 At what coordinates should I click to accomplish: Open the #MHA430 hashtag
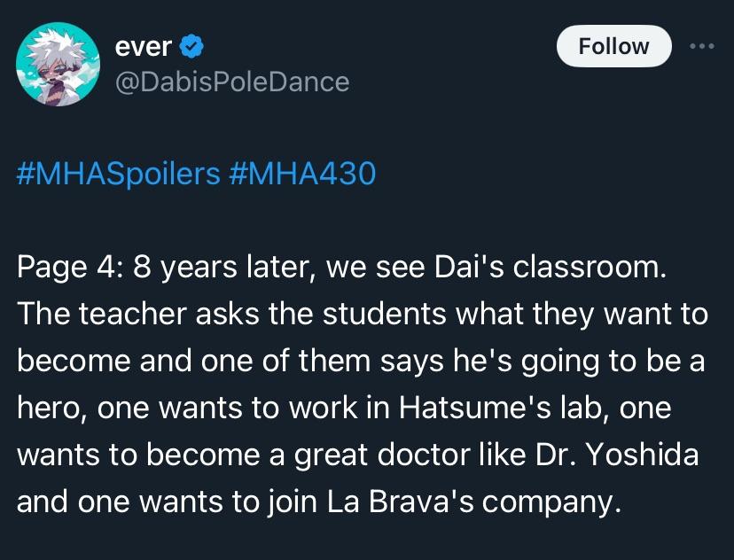302,173
